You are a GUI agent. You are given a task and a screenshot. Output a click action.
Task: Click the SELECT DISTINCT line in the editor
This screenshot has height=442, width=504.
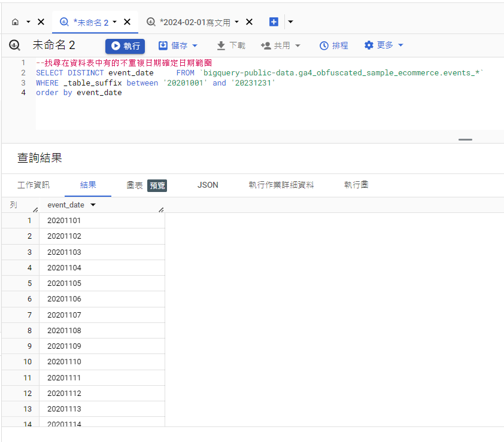(259, 73)
